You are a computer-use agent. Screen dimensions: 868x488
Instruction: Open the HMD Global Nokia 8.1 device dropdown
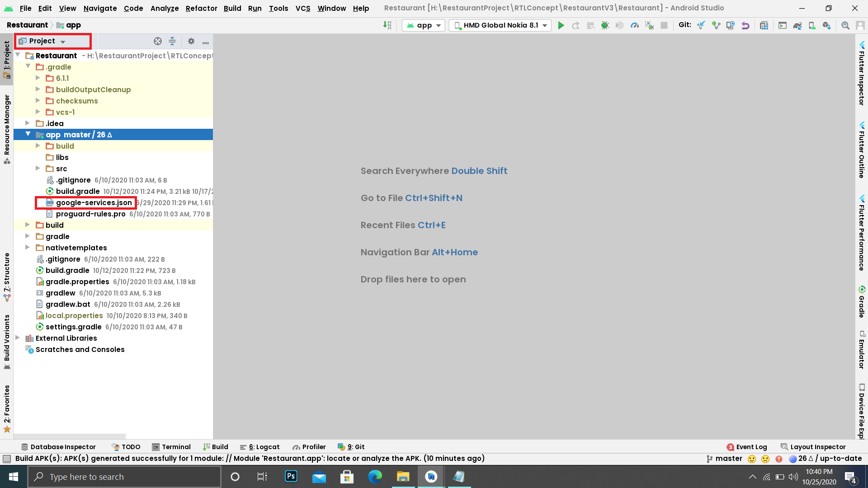500,25
